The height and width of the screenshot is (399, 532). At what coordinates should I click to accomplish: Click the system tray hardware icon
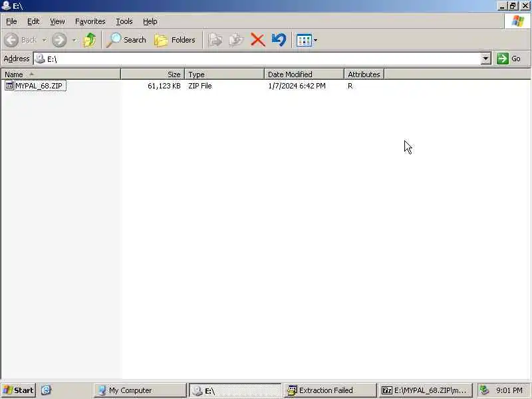tap(485, 390)
